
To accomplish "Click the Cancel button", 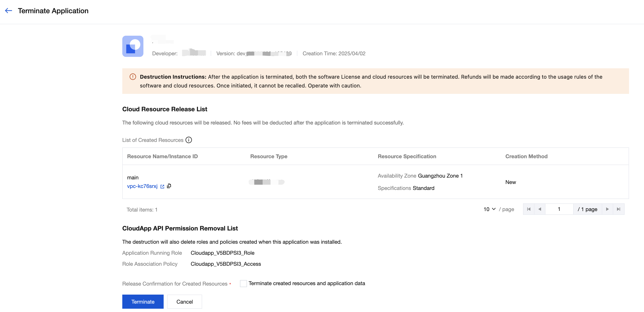I will pos(185,302).
